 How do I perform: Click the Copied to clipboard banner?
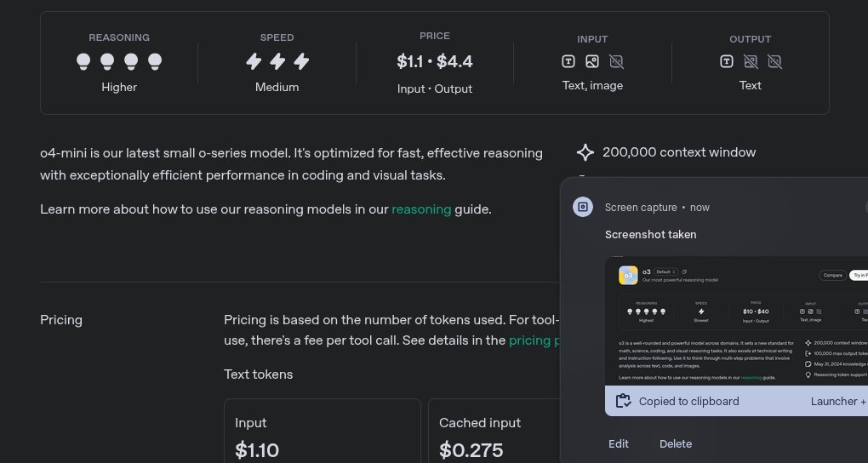[x=736, y=401]
